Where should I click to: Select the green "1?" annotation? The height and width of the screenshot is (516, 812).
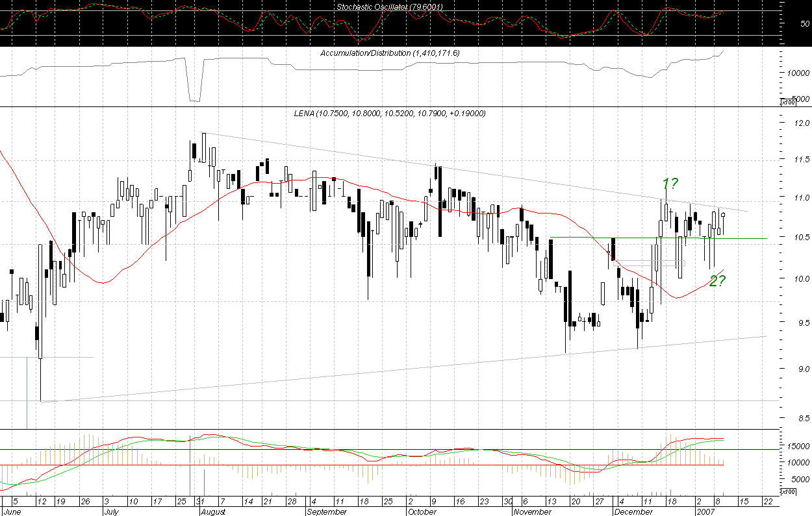[670, 184]
